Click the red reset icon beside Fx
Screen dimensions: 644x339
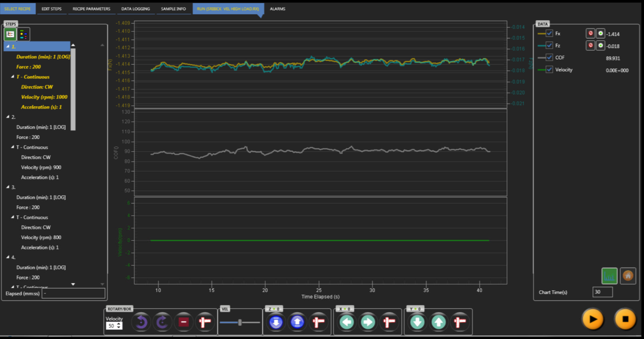(x=590, y=34)
